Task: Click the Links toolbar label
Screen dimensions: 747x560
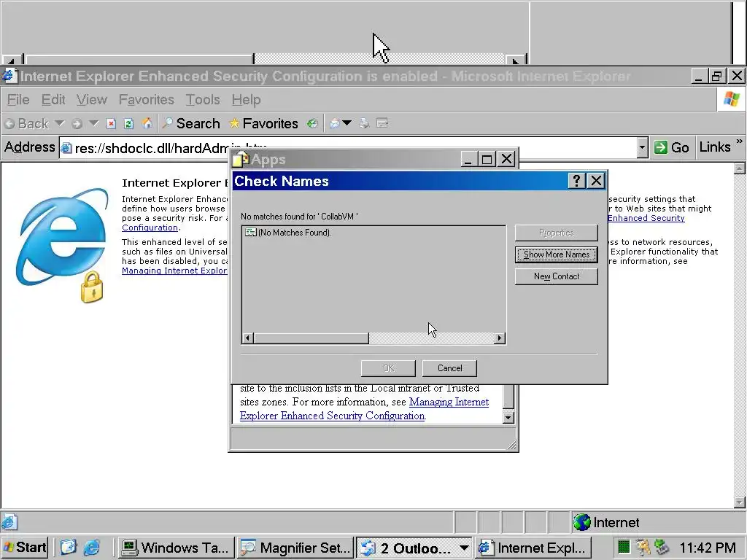Action: (x=715, y=147)
